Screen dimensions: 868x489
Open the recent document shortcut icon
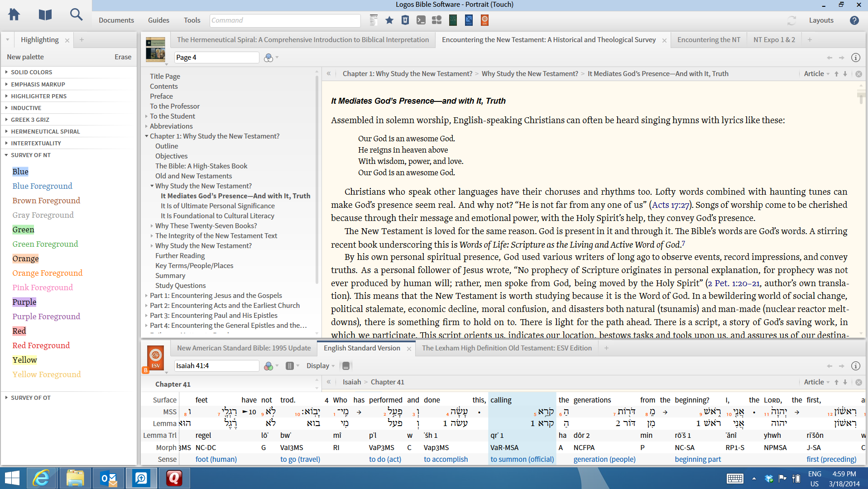point(374,20)
